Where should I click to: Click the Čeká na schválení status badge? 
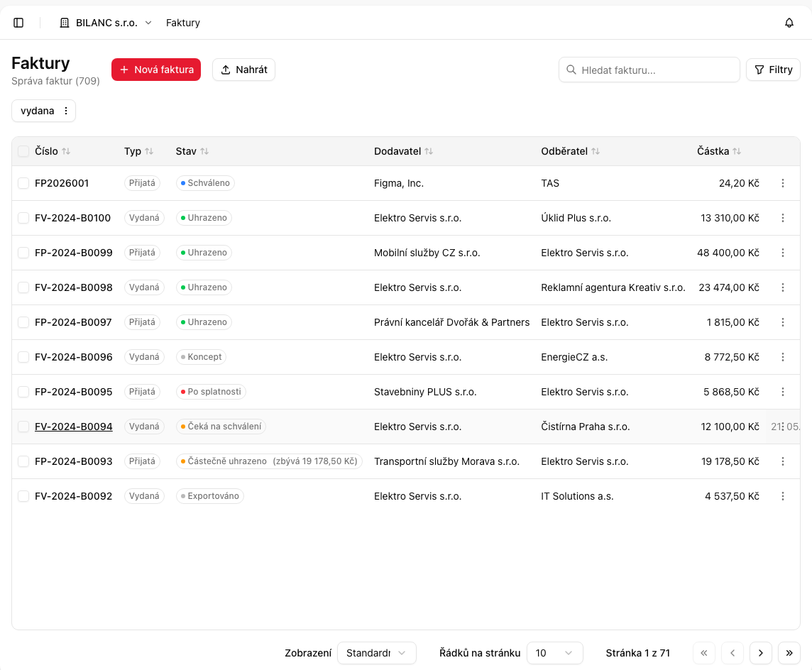pos(221,427)
